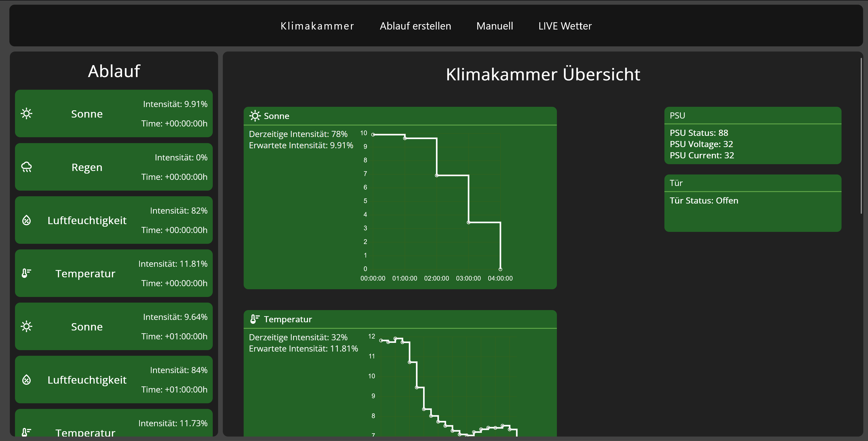Select the Klimakammer navigation menu item
The width and height of the screenshot is (868, 441).
click(318, 25)
